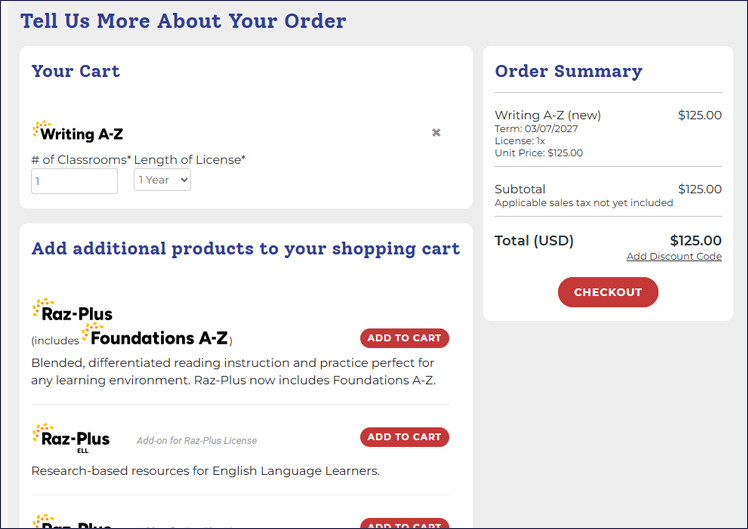748x529 pixels.
Task: Click the Your Cart heading
Action: pyautogui.click(x=75, y=72)
